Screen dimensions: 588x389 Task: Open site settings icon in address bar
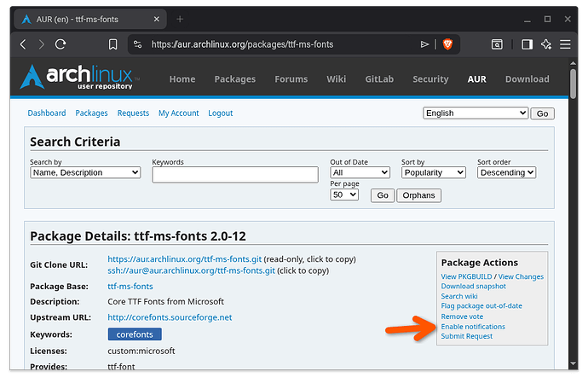point(137,44)
